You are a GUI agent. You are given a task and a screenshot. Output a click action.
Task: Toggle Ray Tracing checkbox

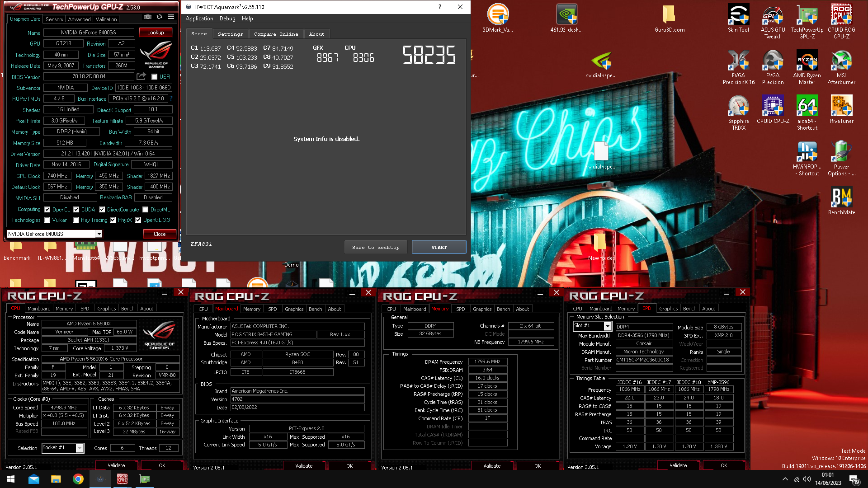click(76, 220)
